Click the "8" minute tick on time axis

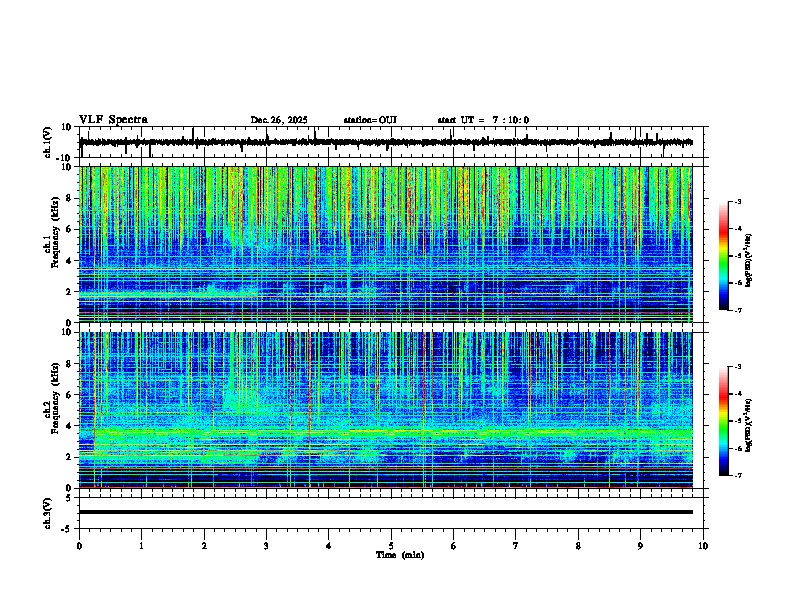pyautogui.click(x=578, y=546)
